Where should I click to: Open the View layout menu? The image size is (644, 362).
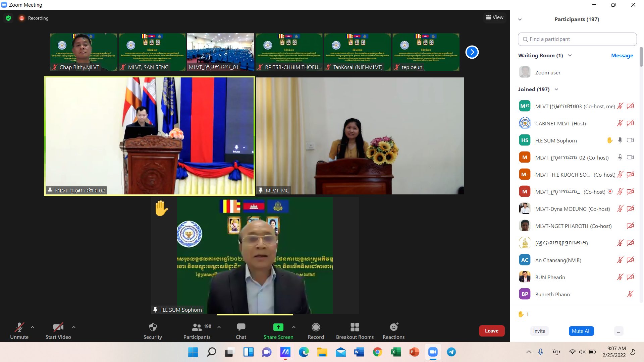click(x=495, y=17)
